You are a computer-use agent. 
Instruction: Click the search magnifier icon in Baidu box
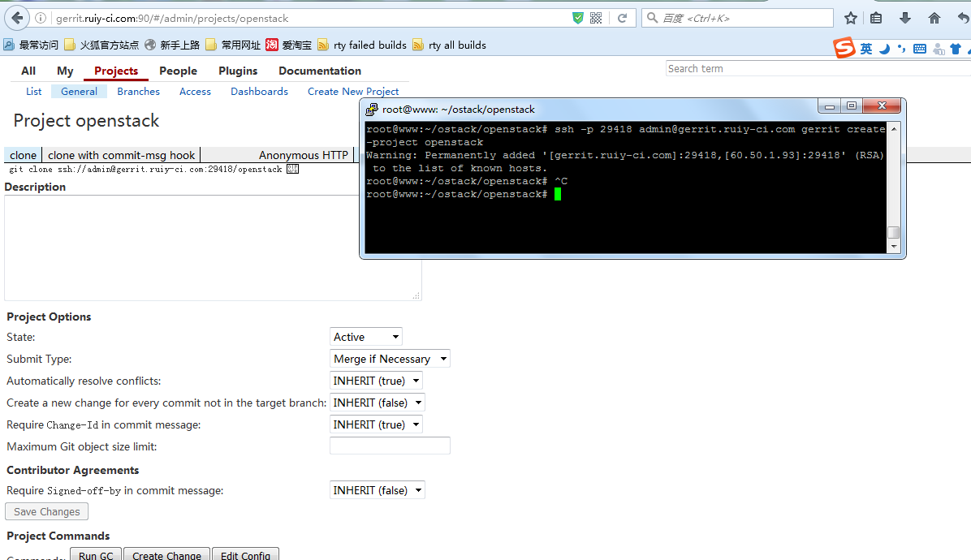(652, 18)
